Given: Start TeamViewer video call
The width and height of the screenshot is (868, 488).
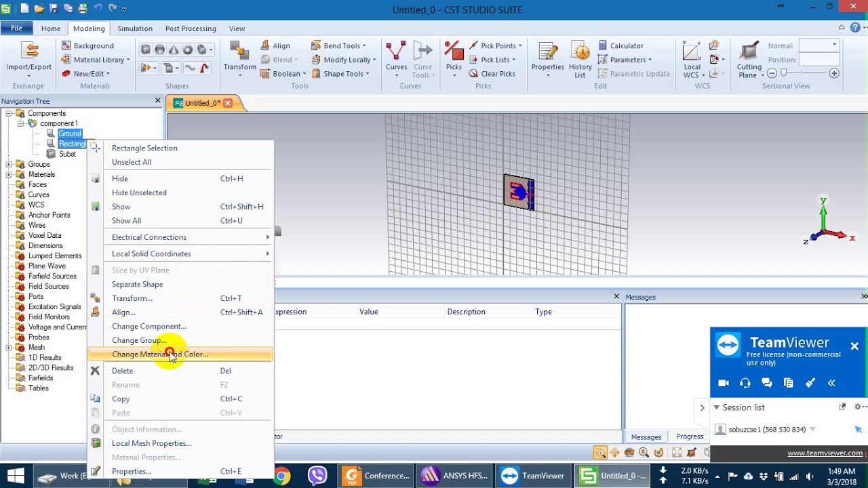Looking at the screenshot, I should pyautogui.click(x=724, y=383).
